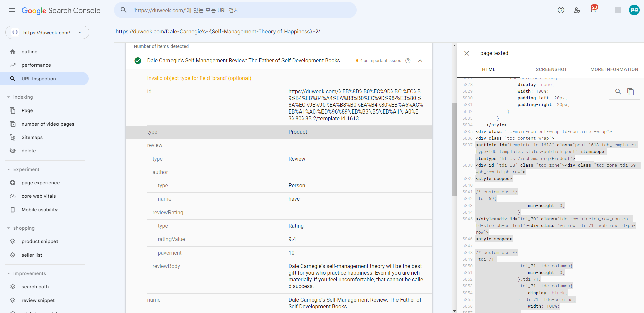The width and height of the screenshot is (644, 313).
Task: Click video icon beside number of video pages
Action: coord(13,124)
